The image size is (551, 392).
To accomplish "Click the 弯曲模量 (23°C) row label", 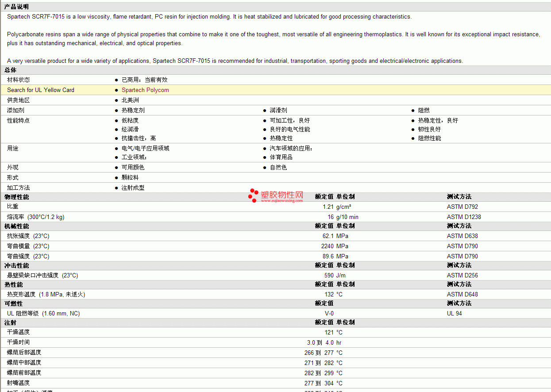I will (x=28, y=246).
